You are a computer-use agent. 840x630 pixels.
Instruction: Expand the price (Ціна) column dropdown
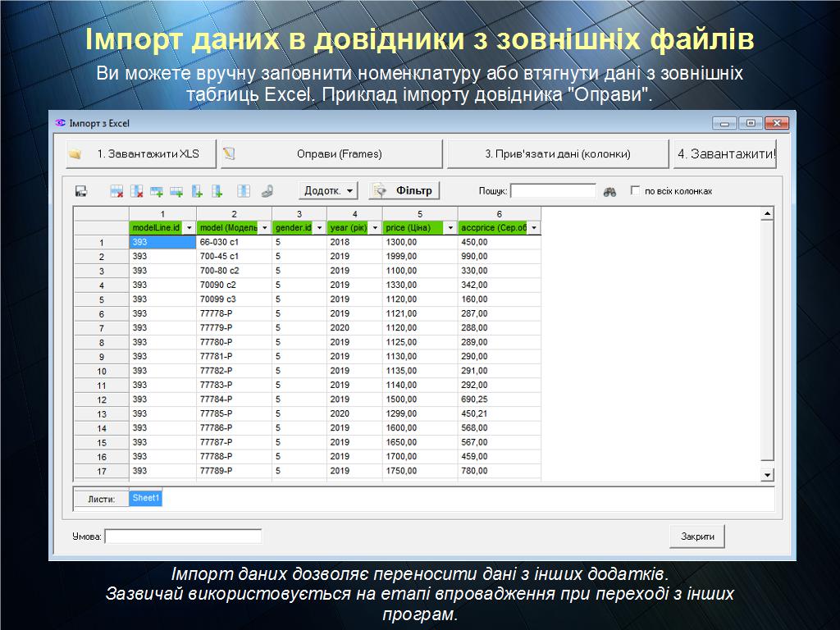(x=450, y=228)
